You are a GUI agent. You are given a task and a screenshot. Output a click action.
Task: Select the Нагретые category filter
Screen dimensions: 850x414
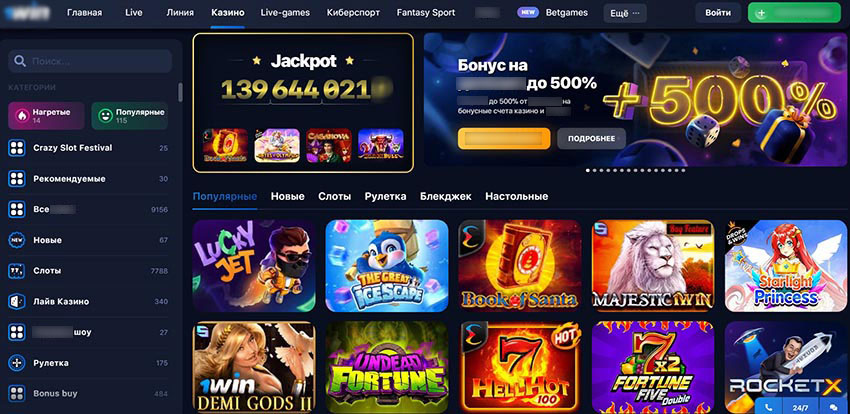(x=46, y=115)
